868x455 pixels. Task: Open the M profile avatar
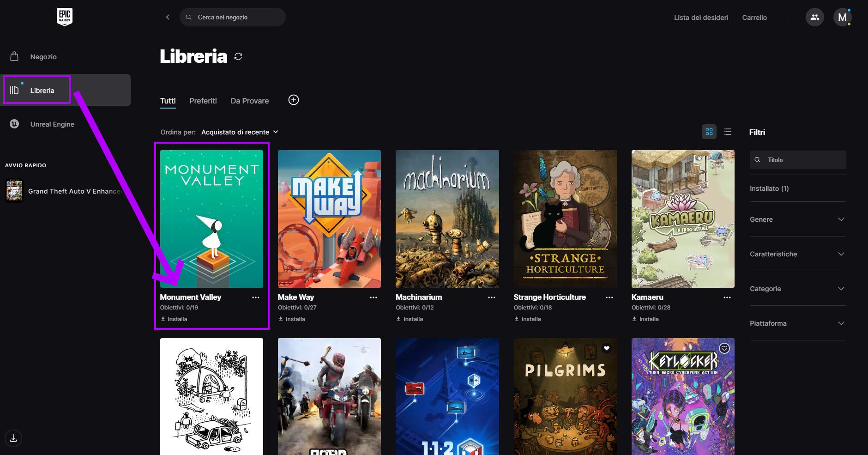(x=842, y=17)
